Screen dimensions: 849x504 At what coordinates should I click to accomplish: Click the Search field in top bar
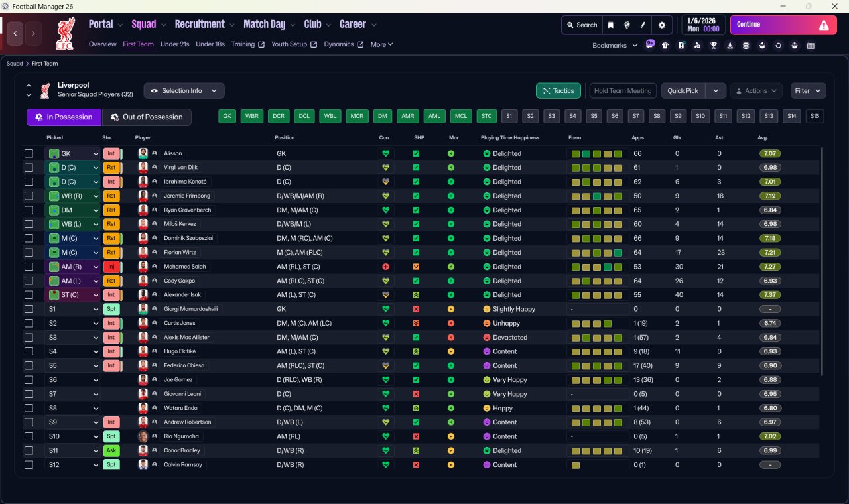pyautogui.click(x=582, y=25)
